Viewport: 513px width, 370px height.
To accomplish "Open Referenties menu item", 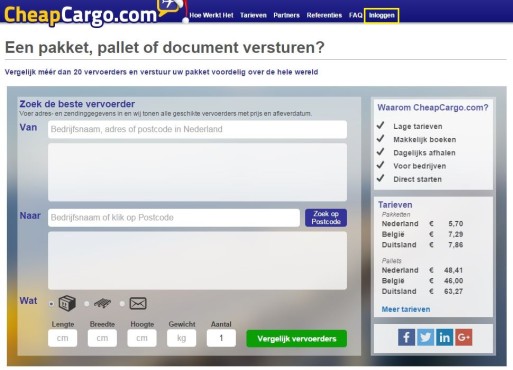I will coord(324,15).
